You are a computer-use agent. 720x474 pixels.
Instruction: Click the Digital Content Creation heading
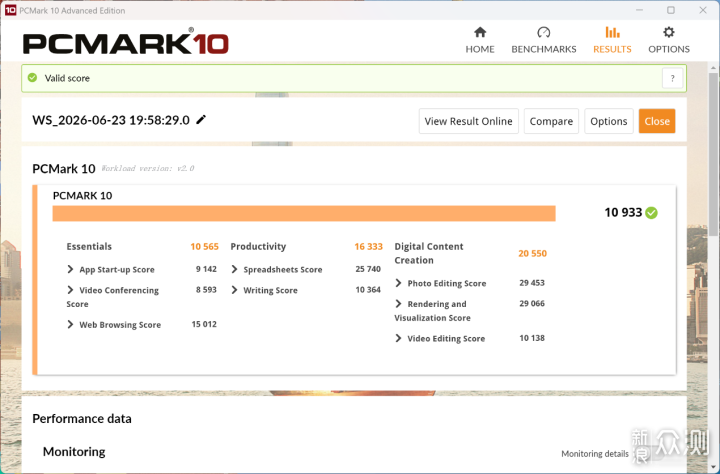429,254
